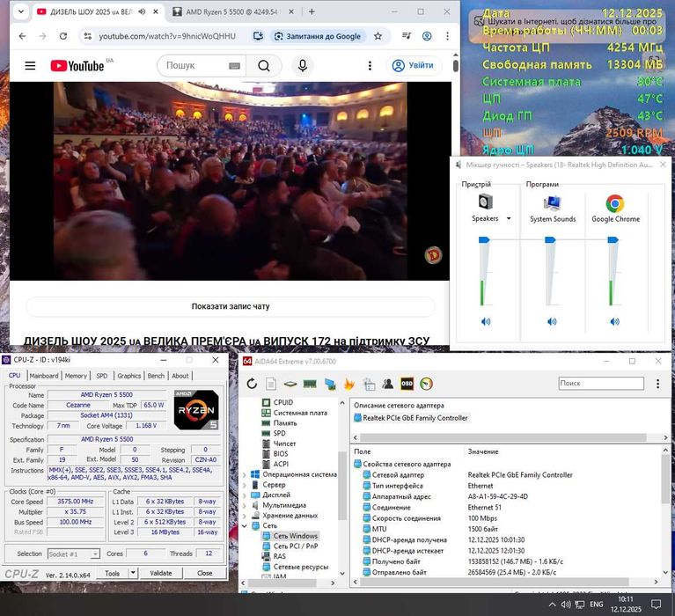Open the AIDA64 OSD panel icon
Image resolution: width=675 pixels, height=616 pixels.
407,384
